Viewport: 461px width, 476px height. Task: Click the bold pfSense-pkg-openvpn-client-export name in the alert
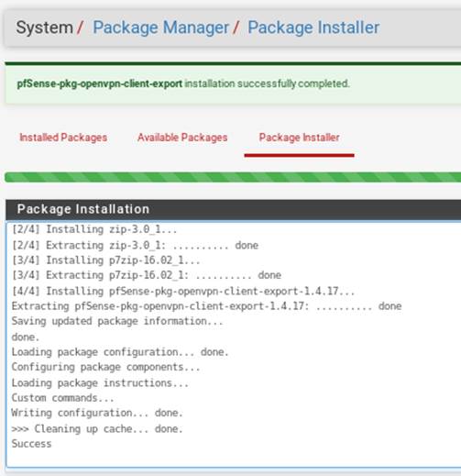(99, 83)
